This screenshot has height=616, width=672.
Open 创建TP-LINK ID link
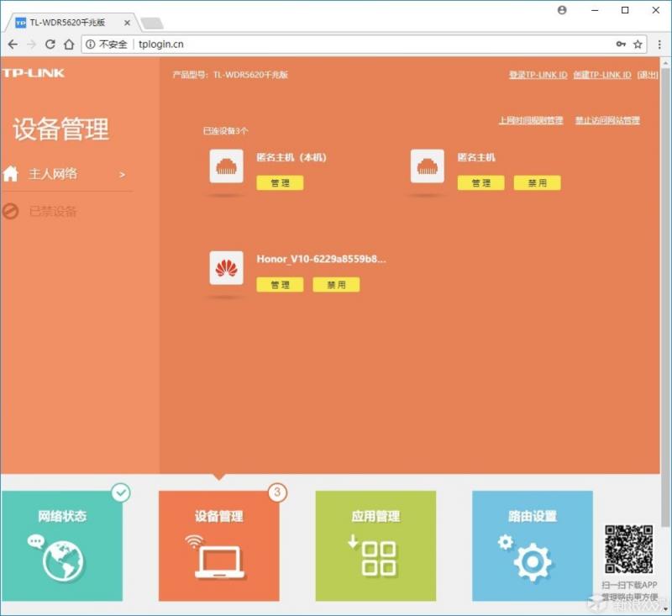(602, 75)
